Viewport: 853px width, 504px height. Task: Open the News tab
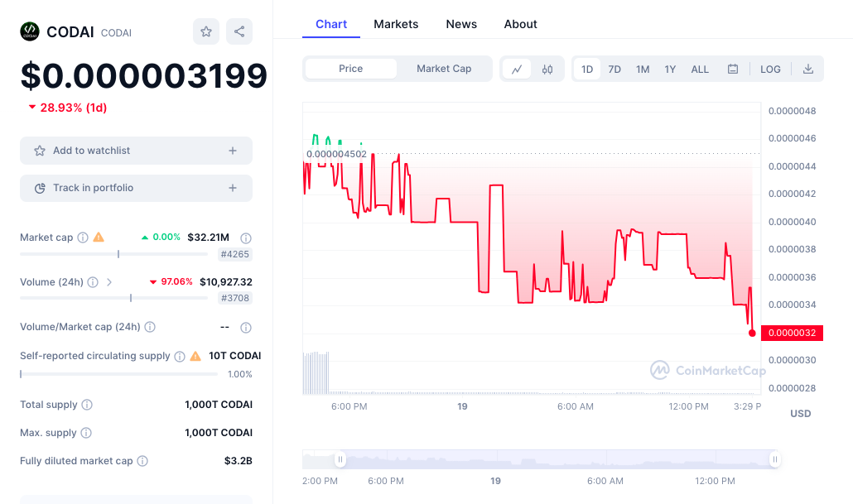[461, 24]
